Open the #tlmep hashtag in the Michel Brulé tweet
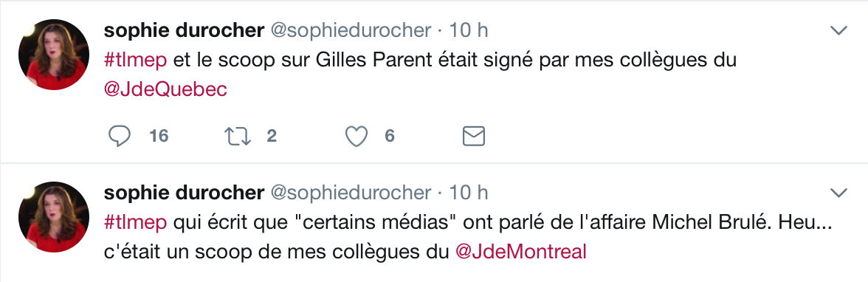The image size is (868, 282). [135, 222]
